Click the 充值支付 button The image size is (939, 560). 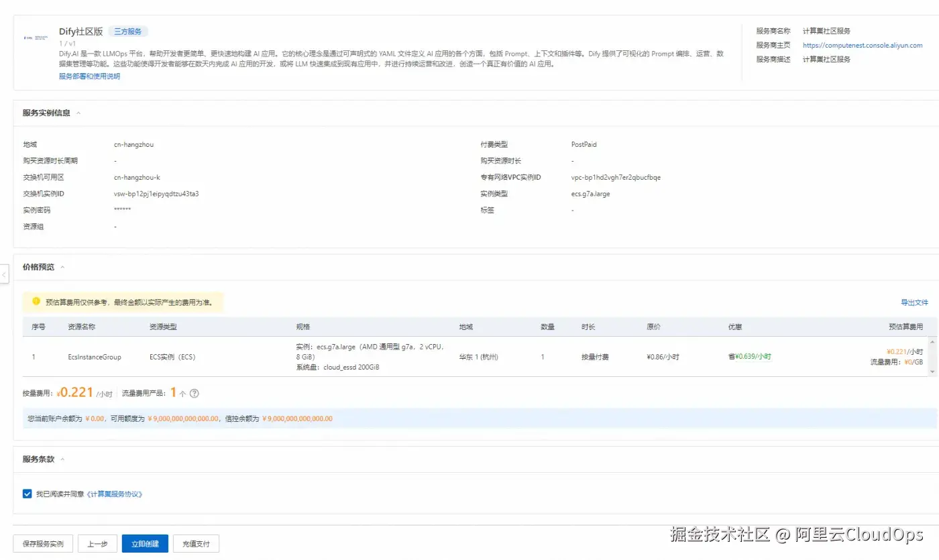(196, 543)
